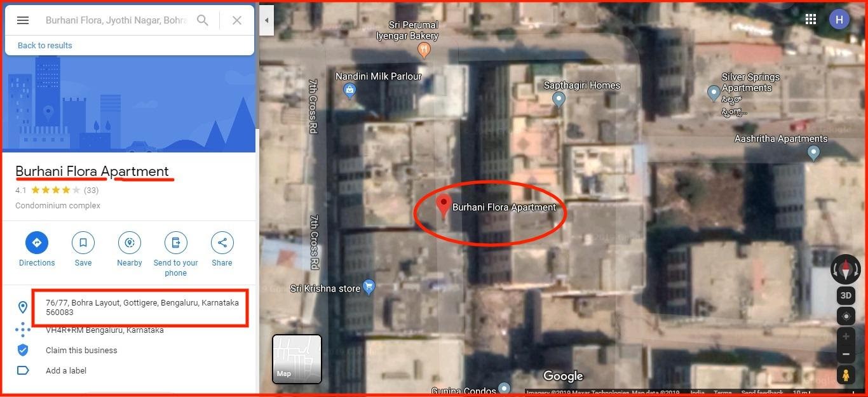The image size is (868, 397).
Task: Click the Nandini Milk Parlour shopping marker
Action: pyautogui.click(x=349, y=90)
